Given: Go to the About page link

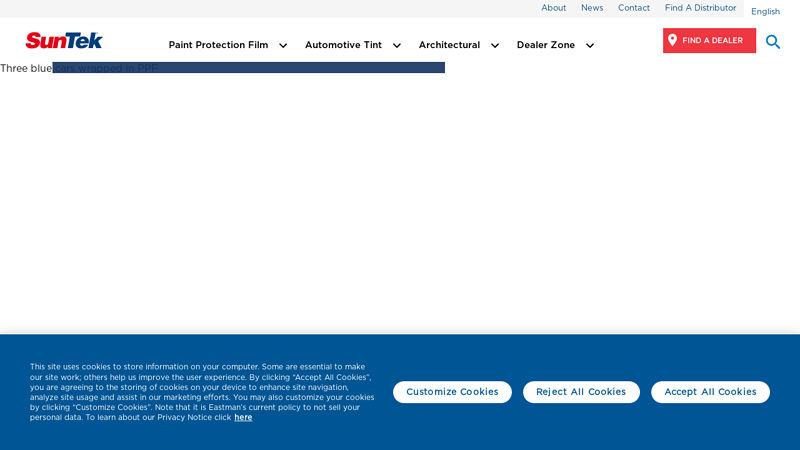Looking at the screenshot, I should pyautogui.click(x=553, y=8).
